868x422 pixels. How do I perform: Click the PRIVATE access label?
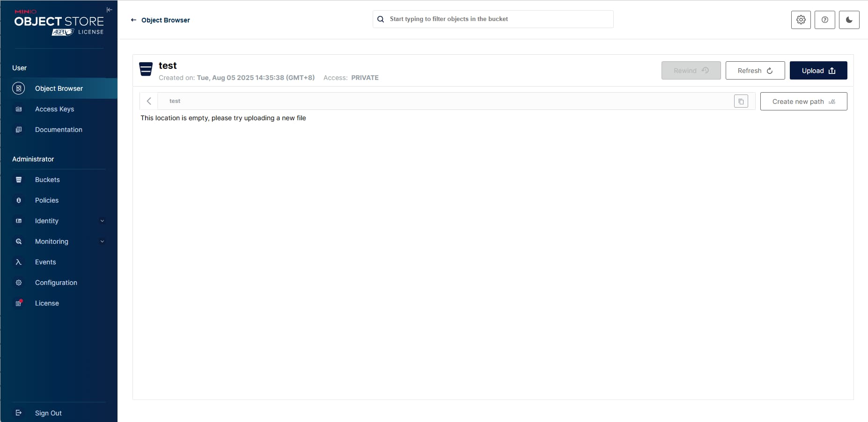[365, 78]
